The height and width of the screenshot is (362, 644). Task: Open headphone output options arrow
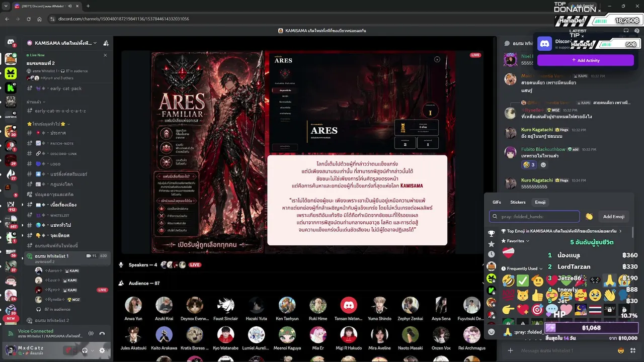click(x=92, y=350)
